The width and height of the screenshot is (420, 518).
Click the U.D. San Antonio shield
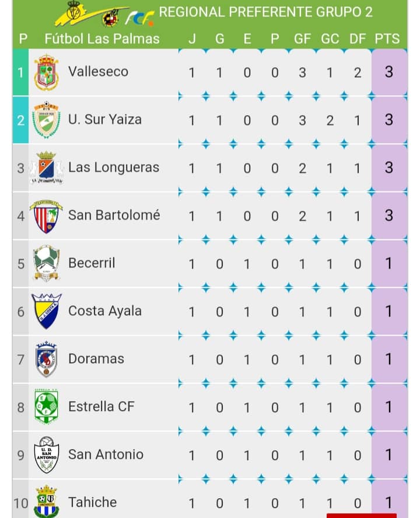click(47, 454)
